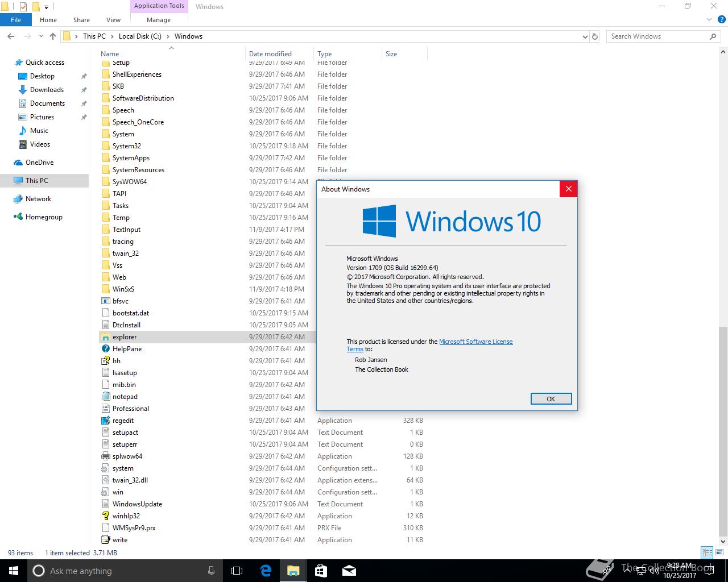Open Microsoft Edge from the taskbar
The width and height of the screenshot is (728, 582).
click(266, 571)
